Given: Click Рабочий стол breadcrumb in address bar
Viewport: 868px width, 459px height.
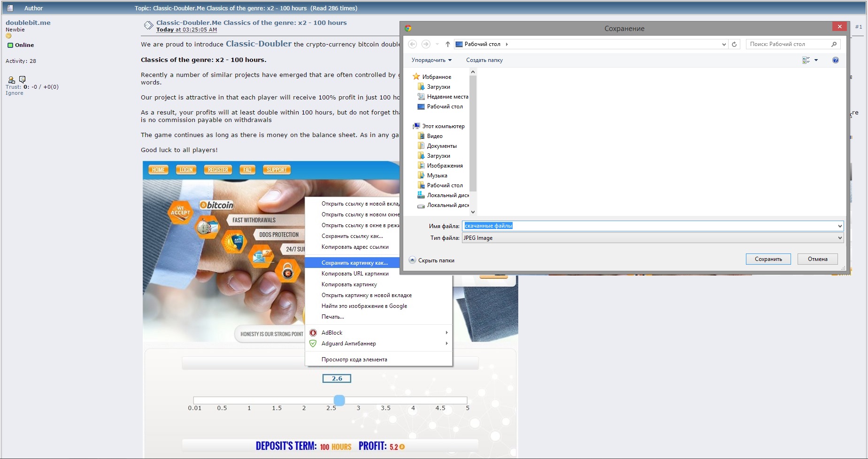Looking at the screenshot, I should (483, 44).
